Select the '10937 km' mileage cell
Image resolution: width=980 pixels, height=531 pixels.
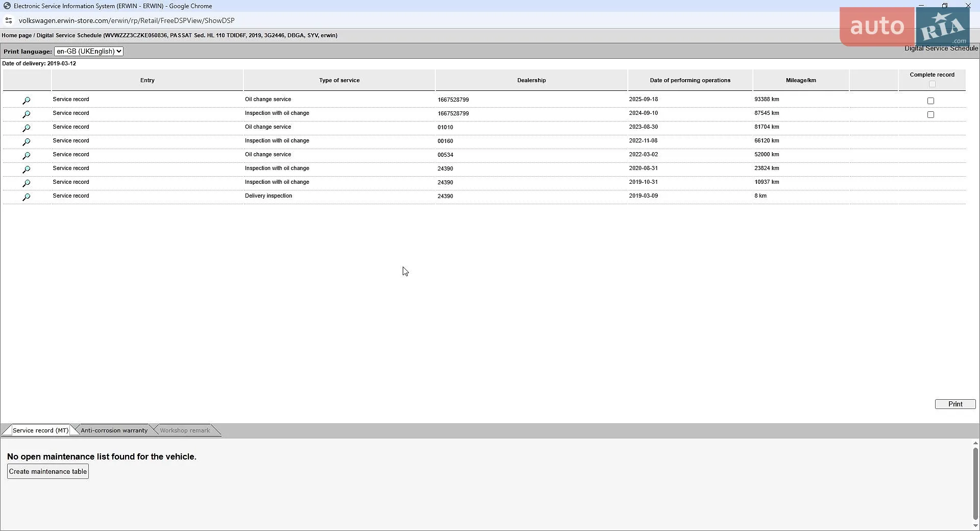click(x=767, y=182)
